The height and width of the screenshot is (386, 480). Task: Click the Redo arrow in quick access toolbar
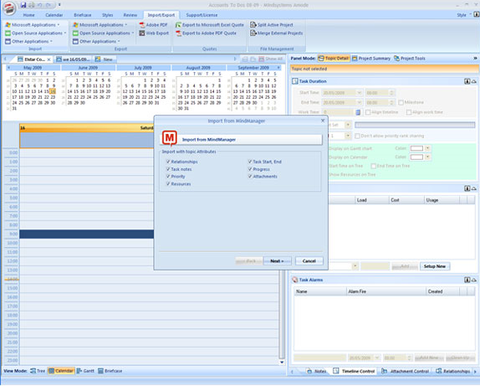pyautogui.click(x=49, y=5)
